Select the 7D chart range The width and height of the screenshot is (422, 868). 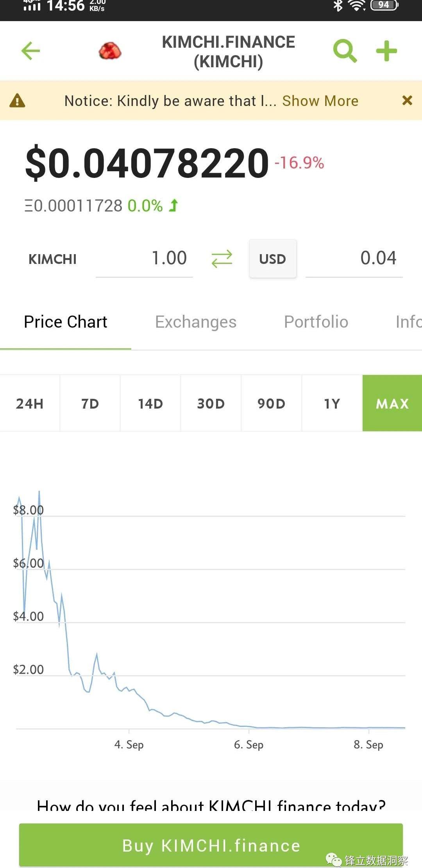(90, 404)
